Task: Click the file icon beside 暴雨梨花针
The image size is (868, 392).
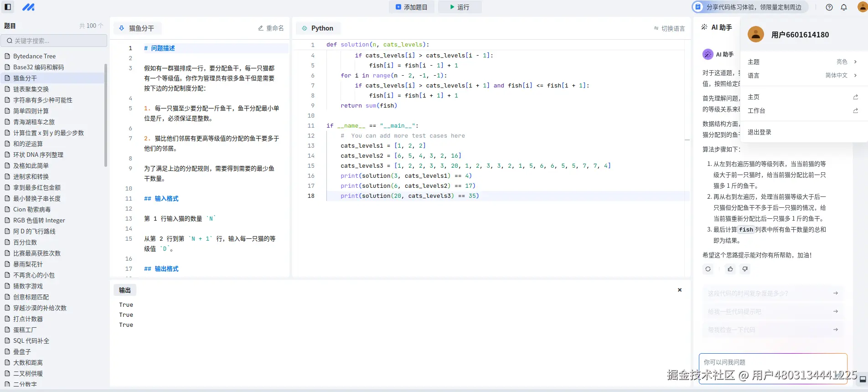Action: point(7,264)
